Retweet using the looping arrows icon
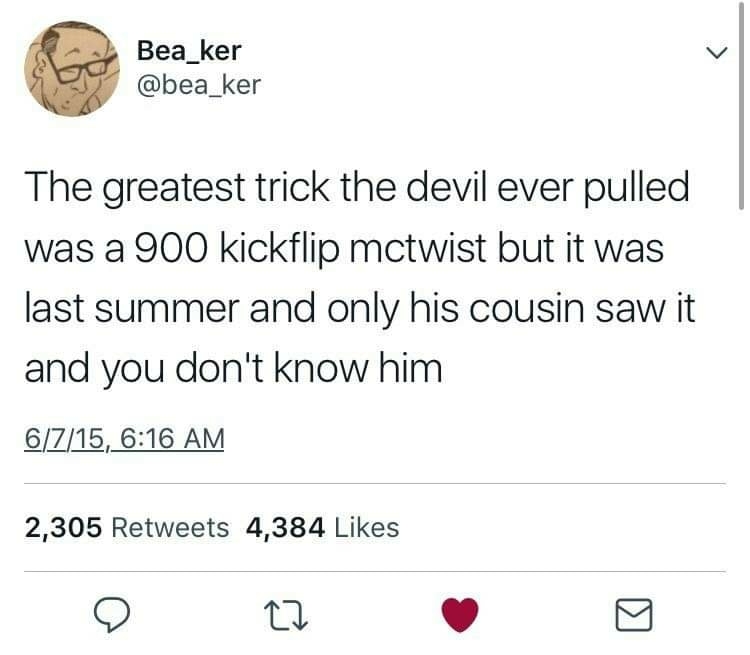The image size is (750, 655). [286, 616]
